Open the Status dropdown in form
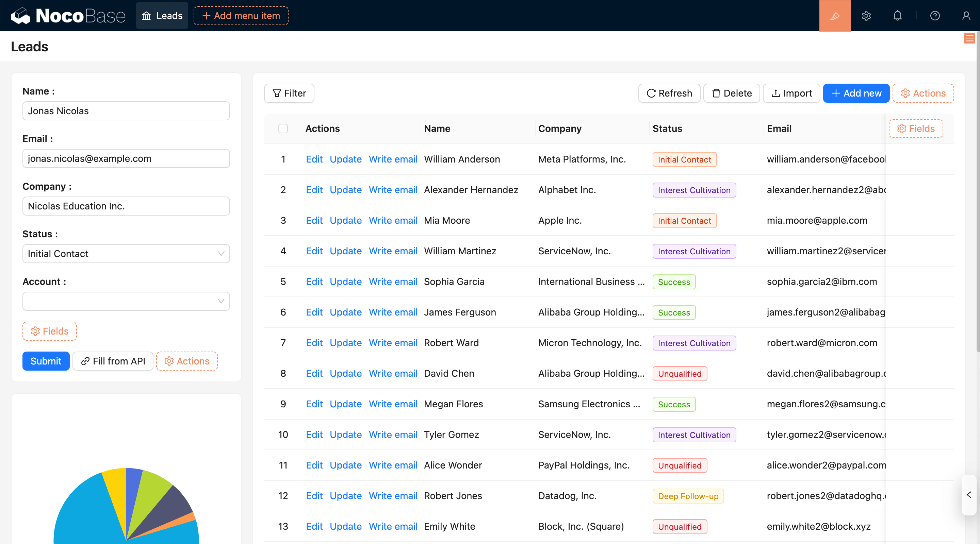 tap(126, 254)
